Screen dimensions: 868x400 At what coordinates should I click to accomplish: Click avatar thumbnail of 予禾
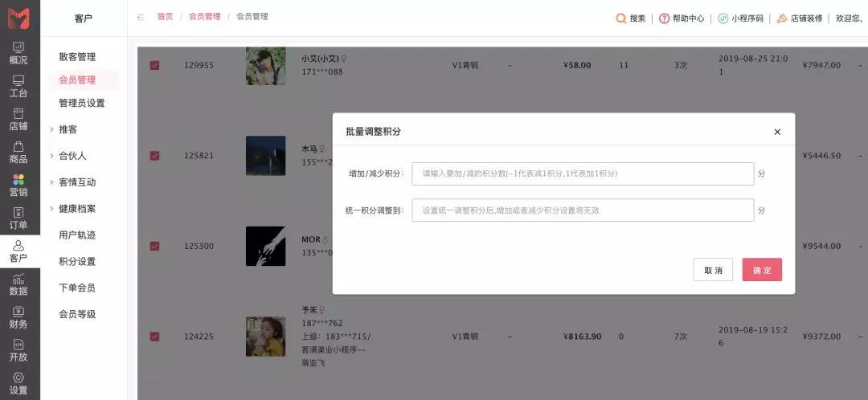(x=266, y=337)
